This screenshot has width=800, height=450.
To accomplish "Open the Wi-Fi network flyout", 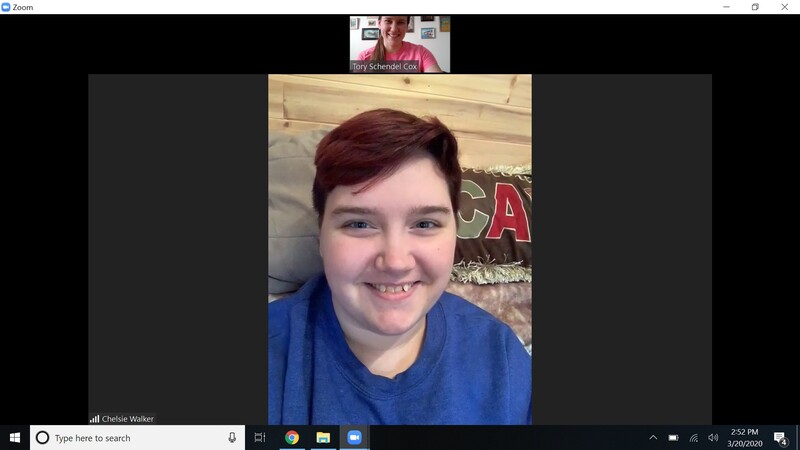I will click(694, 438).
